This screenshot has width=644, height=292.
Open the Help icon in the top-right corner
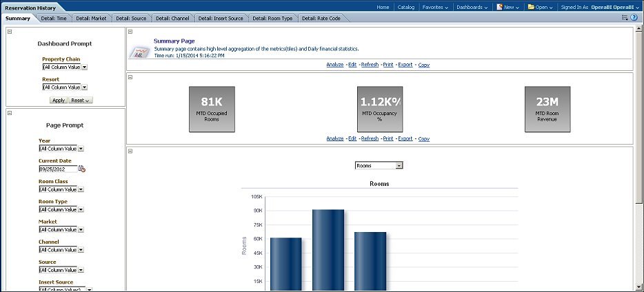(x=634, y=17)
